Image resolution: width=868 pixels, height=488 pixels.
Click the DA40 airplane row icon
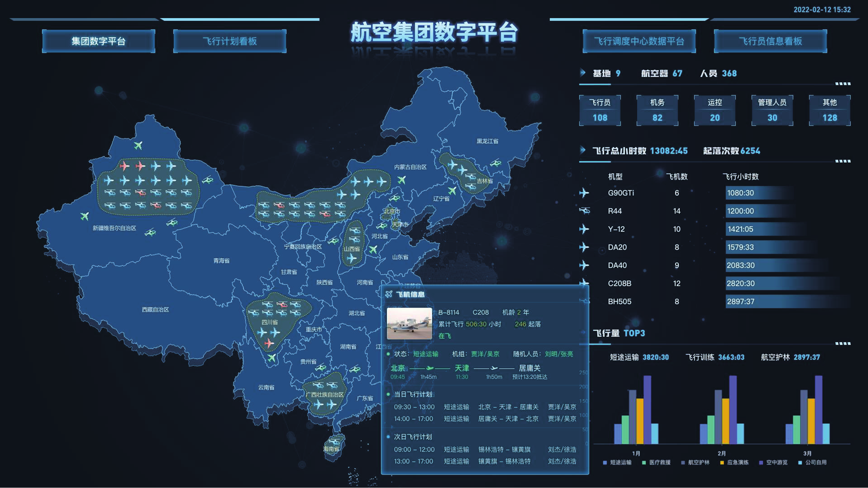pos(584,265)
